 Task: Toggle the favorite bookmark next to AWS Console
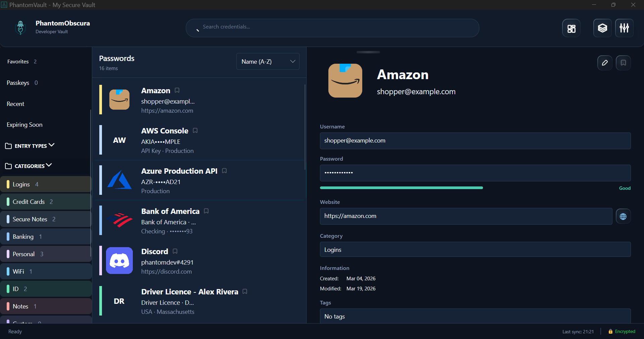click(x=195, y=131)
